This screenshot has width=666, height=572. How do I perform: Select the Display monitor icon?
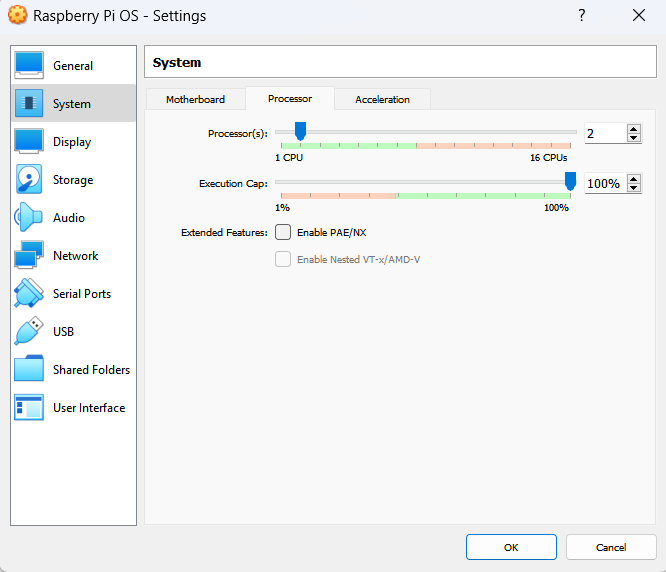(x=29, y=142)
